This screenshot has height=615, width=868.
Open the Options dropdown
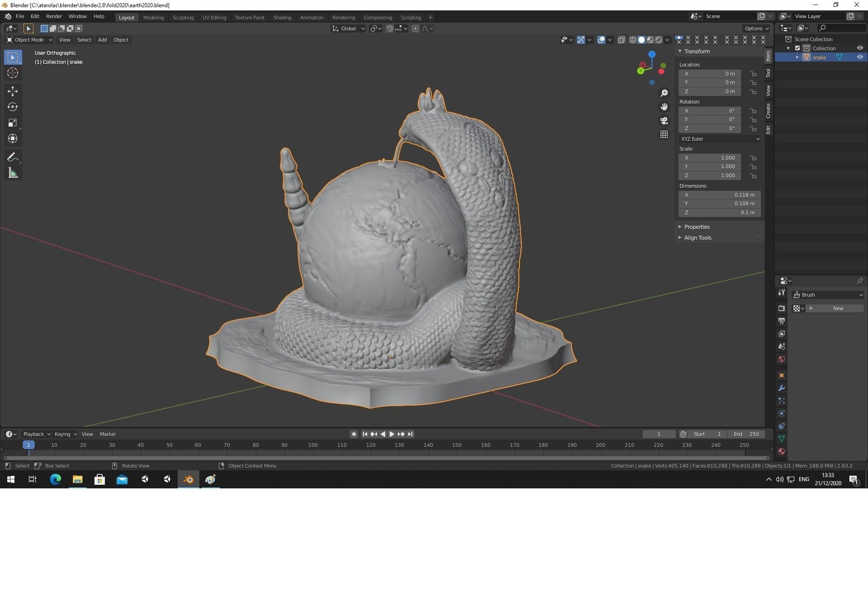pos(756,28)
